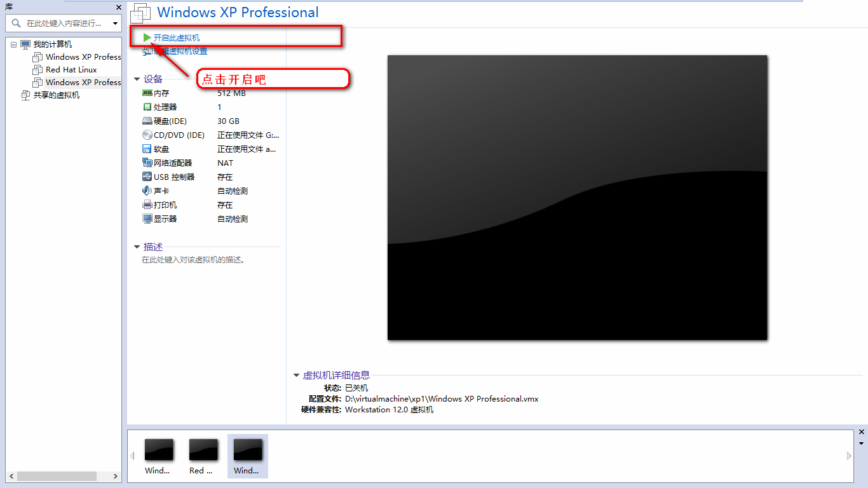The width and height of the screenshot is (868, 488).
Task: Select the 处理器 processor device icon
Action: 147,107
